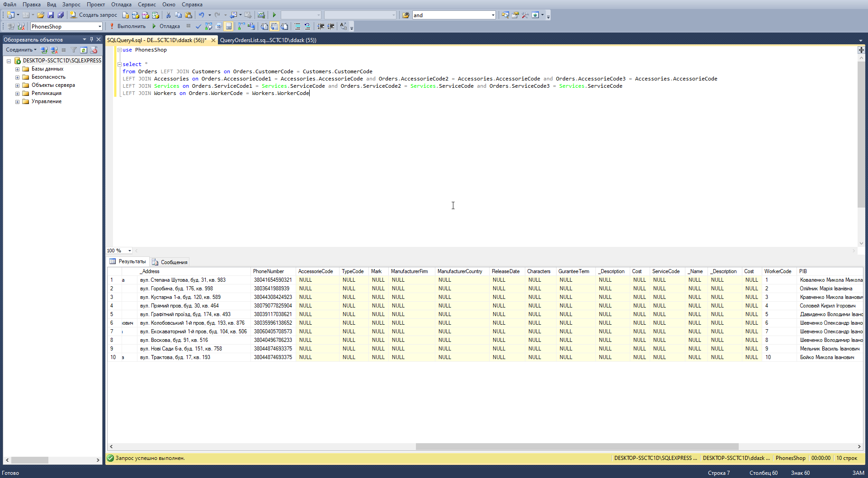This screenshot has width=868, height=478.
Task: Open the 'and' search box dropdown
Action: 493,15
